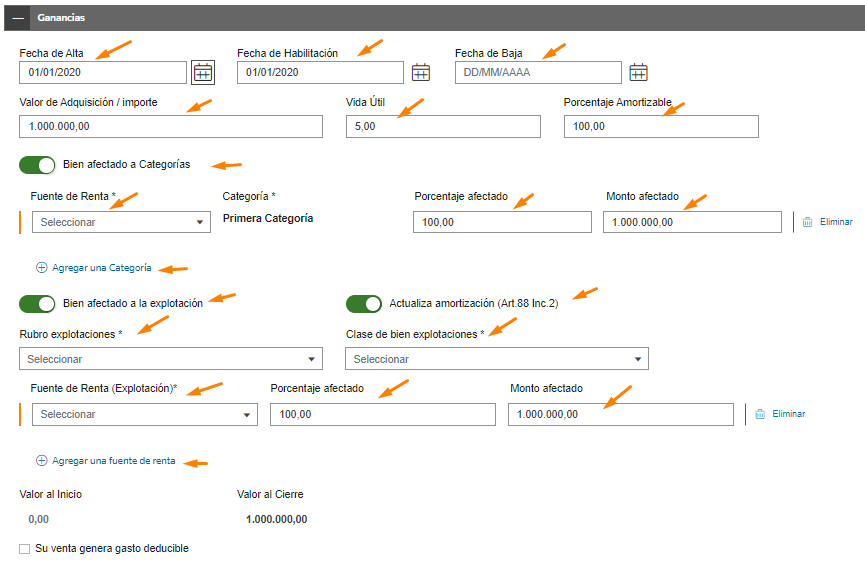The image size is (865, 561).
Task: Toggle Bien afectado a Categorías switch
Action: pos(37,165)
